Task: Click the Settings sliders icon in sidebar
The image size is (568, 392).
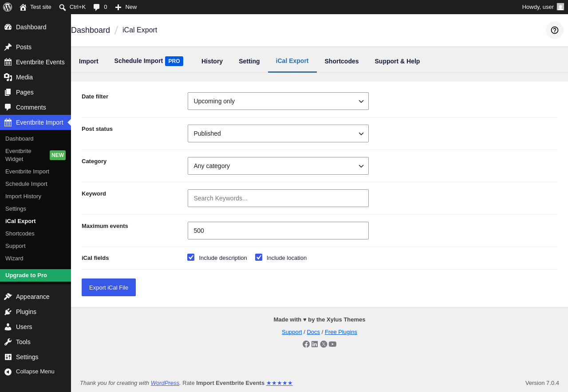Action: [x=8, y=357]
